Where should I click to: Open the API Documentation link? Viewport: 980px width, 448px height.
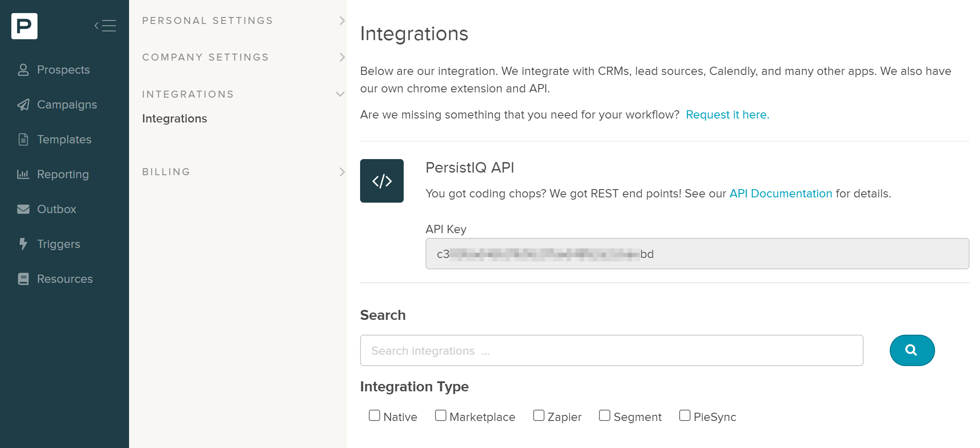coord(781,193)
